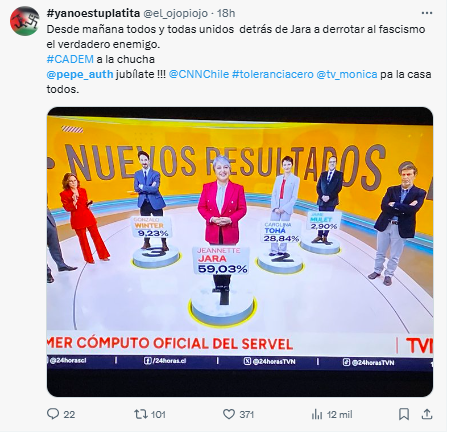Viewport: 452px width, 432px height.
Task: Open the #CADEM hashtag
Action: pyautogui.click(x=70, y=59)
